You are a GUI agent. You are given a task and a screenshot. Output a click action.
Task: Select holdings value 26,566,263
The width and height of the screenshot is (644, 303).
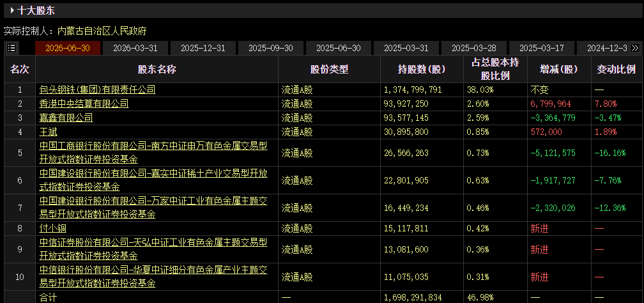pyautogui.click(x=406, y=153)
